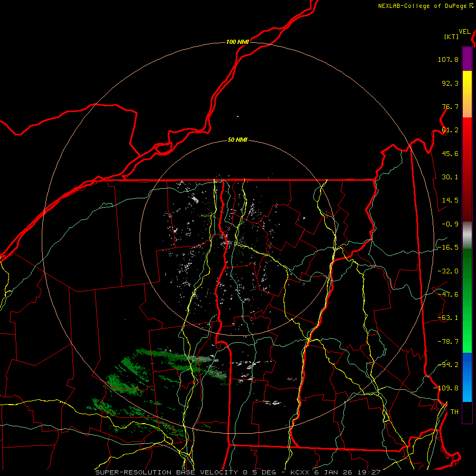Click the purple segment of the velocity color bar
Image resolution: width=476 pixels, height=476 pixels.
467,59
